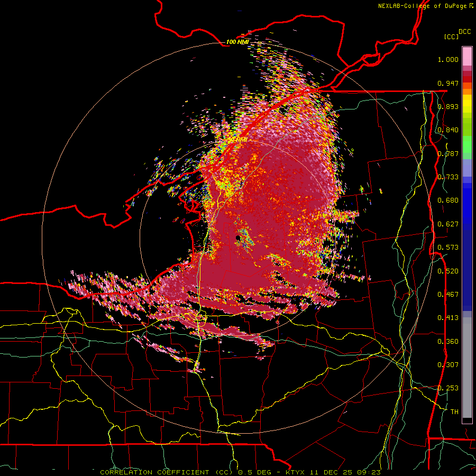
Task: Select the 0.573 color scale value
Action: tap(448, 247)
